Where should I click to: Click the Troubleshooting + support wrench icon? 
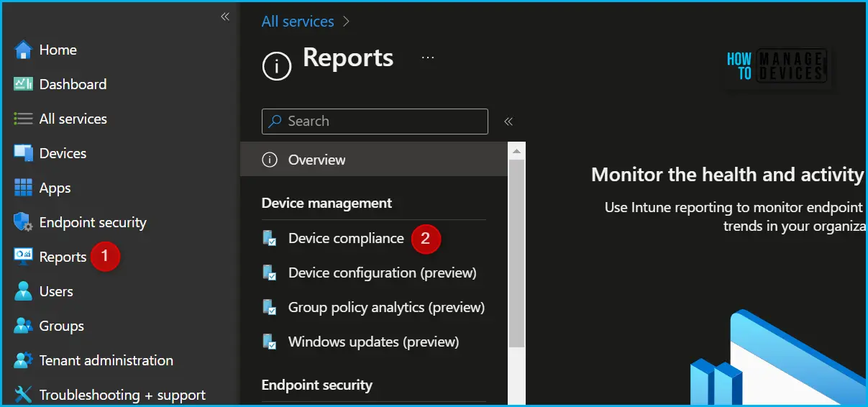(x=23, y=395)
